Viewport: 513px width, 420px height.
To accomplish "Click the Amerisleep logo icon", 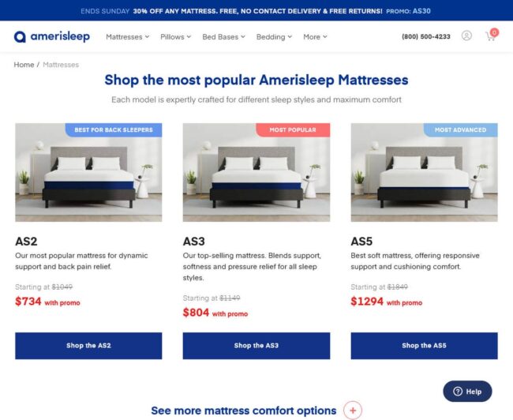I will tap(20, 36).
